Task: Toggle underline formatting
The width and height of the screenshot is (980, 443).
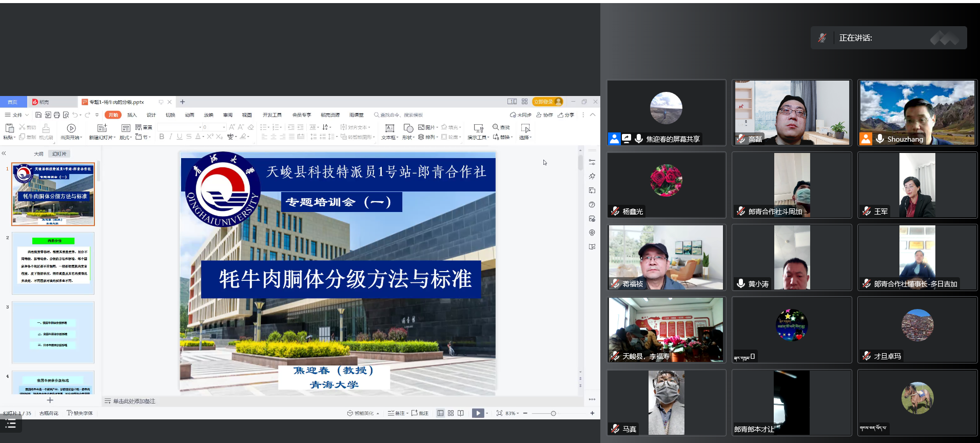Action: coord(180,137)
